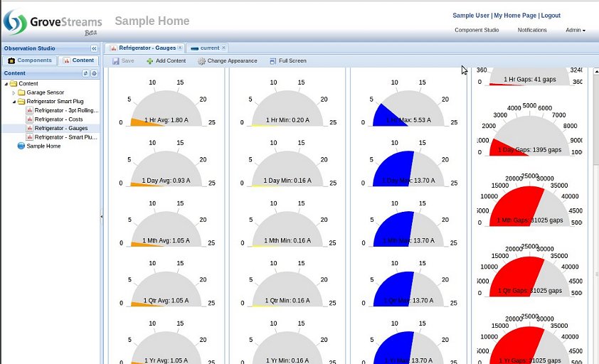The height and width of the screenshot is (364, 599).
Task: Open the Admin dropdown menu
Action: (x=575, y=30)
